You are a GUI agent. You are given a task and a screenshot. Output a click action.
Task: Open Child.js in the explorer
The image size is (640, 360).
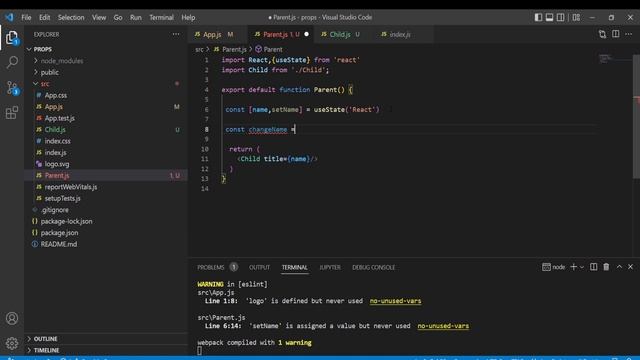105,129
